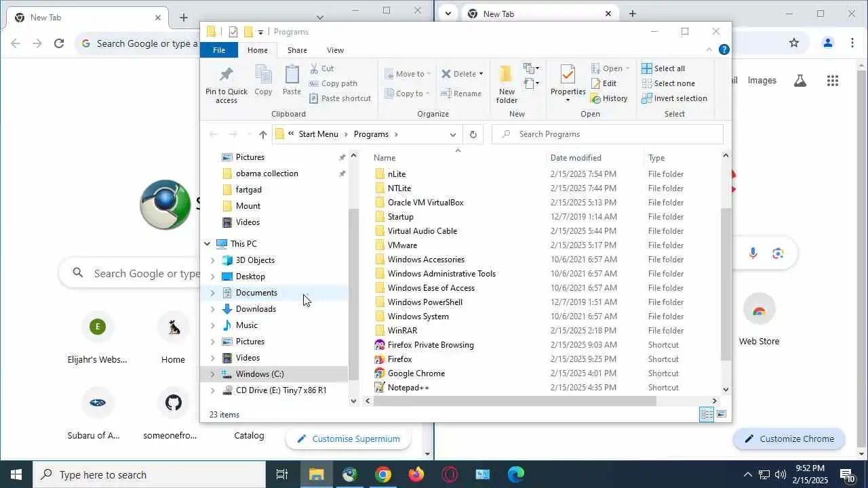Open File Explorer help icon
The width and height of the screenshot is (868, 488).
click(x=724, y=50)
